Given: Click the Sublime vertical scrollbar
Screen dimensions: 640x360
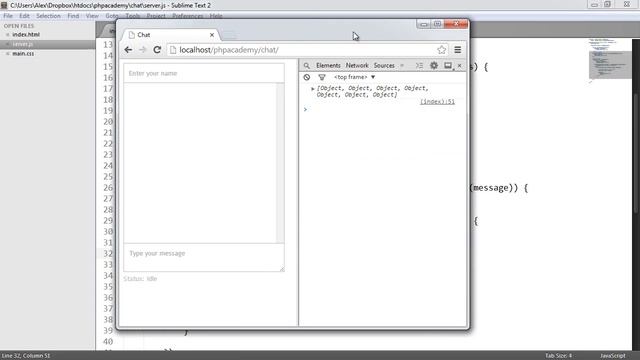Looking at the screenshot, I should coord(636,153).
